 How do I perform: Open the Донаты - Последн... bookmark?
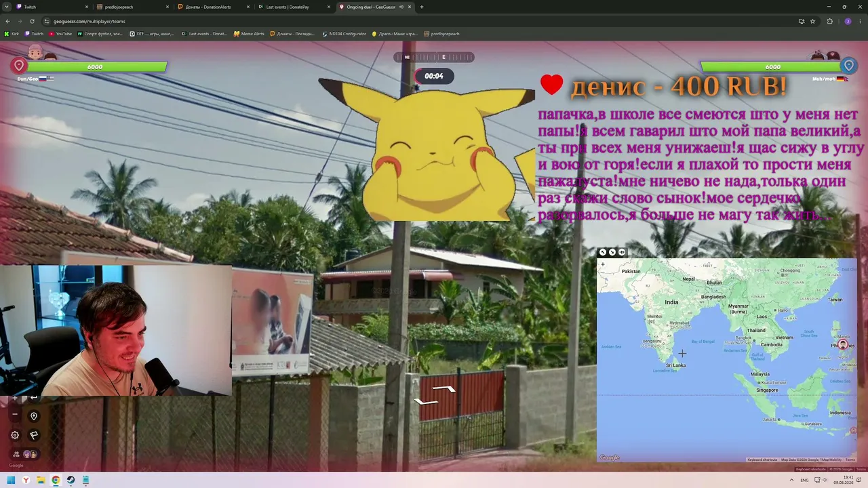[x=293, y=34]
